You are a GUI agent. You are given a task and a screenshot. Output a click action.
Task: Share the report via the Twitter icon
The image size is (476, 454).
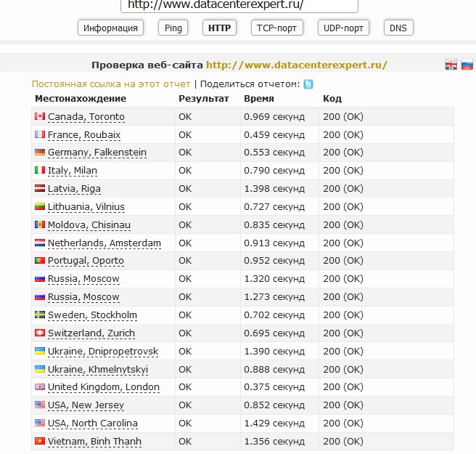(308, 84)
